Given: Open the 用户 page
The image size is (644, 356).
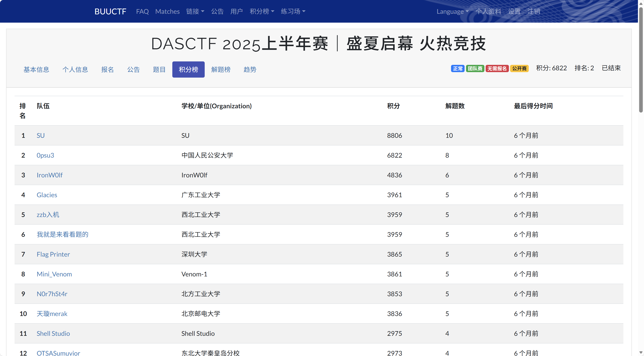Looking at the screenshot, I should tap(236, 11).
